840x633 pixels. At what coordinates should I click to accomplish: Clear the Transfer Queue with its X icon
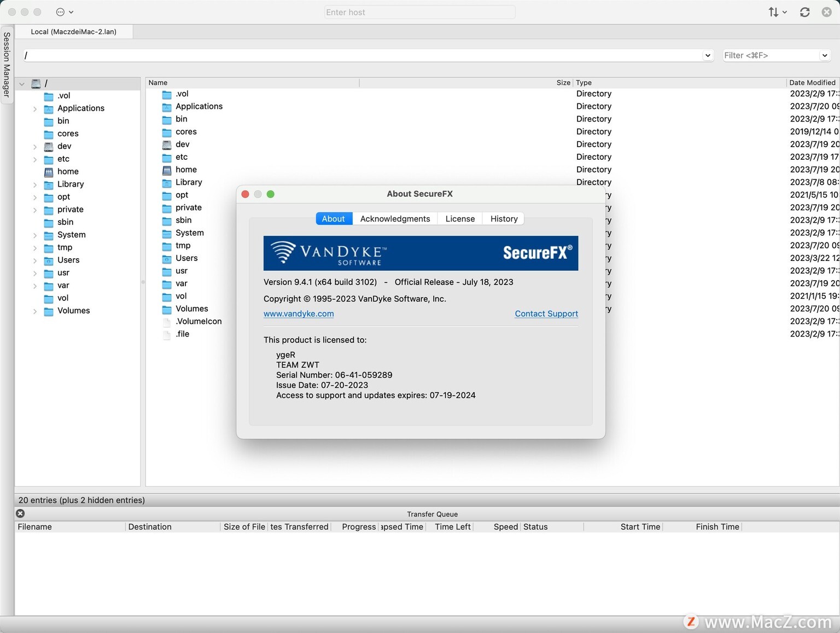pyautogui.click(x=20, y=513)
